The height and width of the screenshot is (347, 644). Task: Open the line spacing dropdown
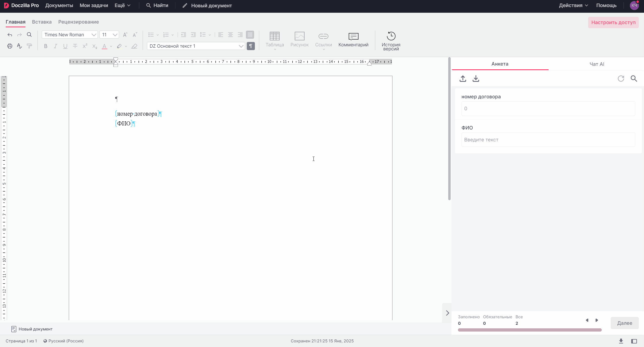pyautogui.click(x=210, y=35)
